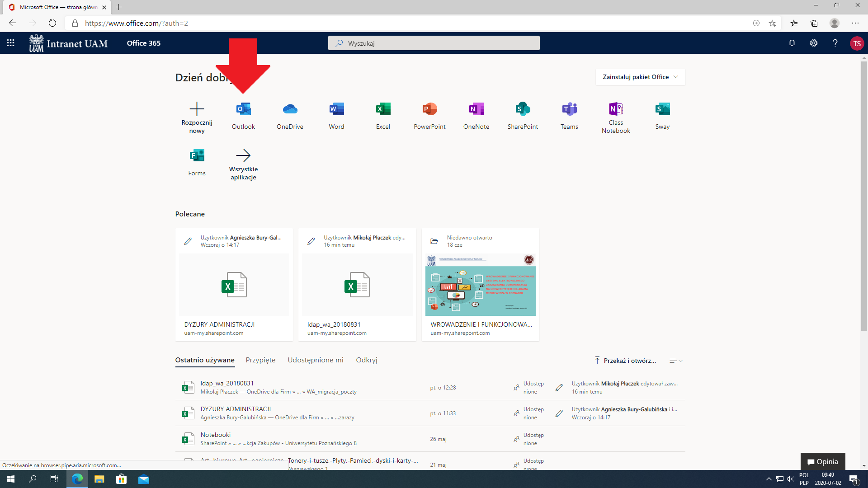
Task: Open the app launcher waffle menu
Action: (11, 43)
